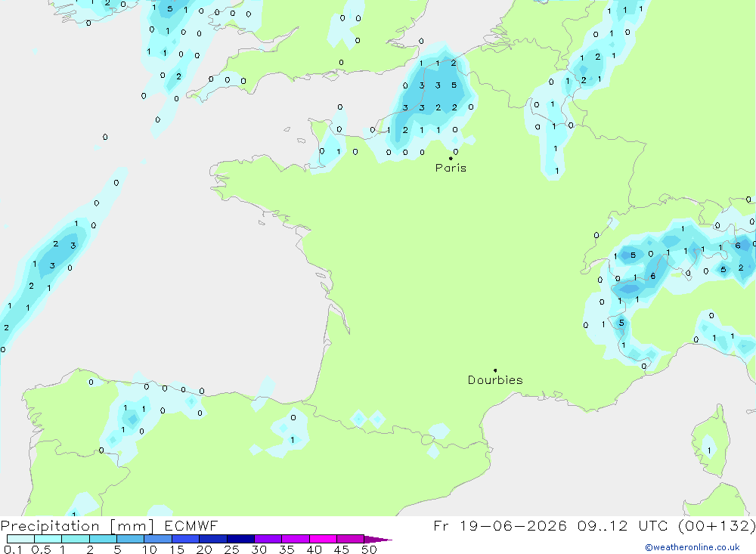
Task: Click the legend label '50'
Action: [x=370, y=549]
